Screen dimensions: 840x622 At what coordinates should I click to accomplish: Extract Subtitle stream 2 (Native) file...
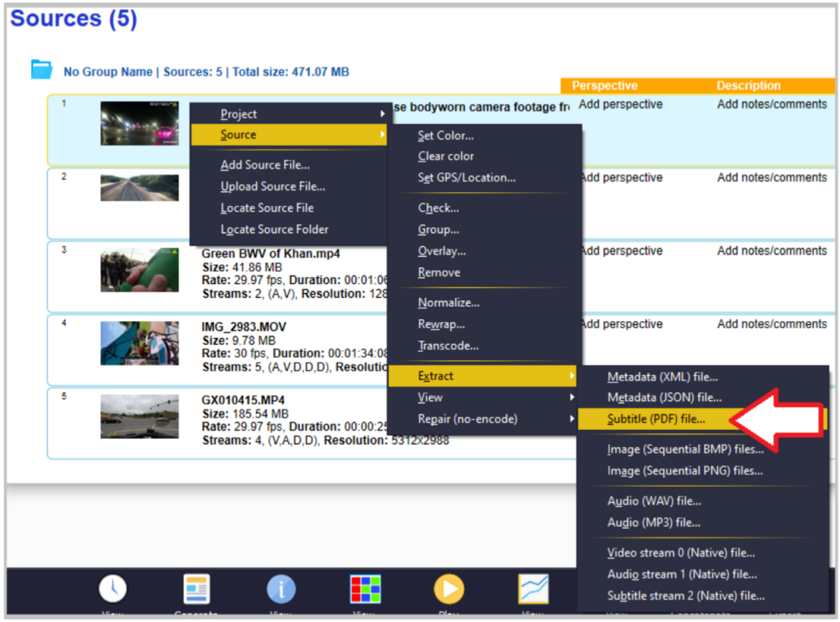click(703, 596)
